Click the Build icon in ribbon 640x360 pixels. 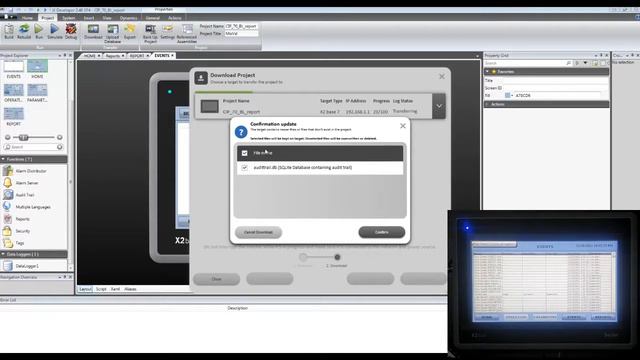[x=9, y=31]
